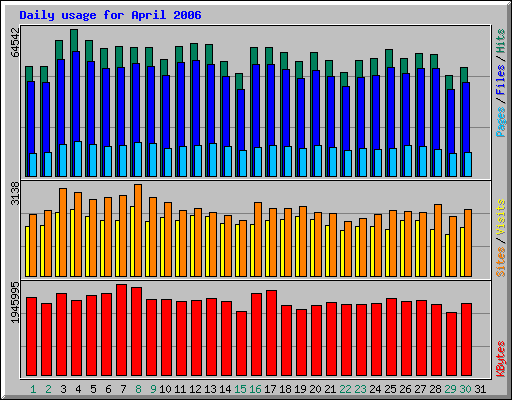This screenshot has width=512, height=400.
Task: Click the red KBytes bar for day 15
Action: coord(241,343)
